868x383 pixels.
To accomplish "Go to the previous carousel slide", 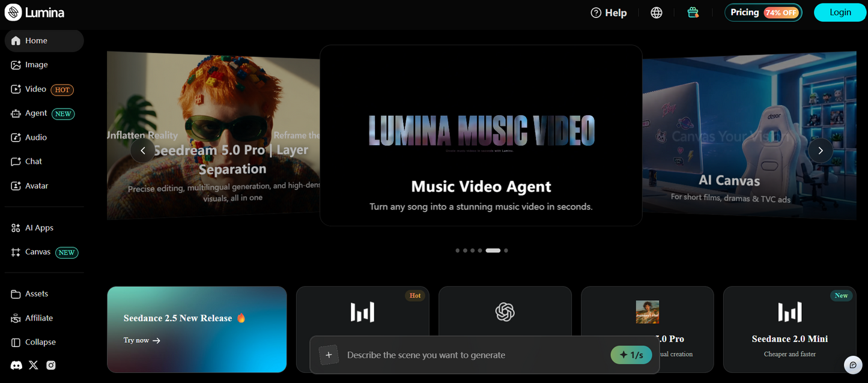I will click(x=142, y=151).
